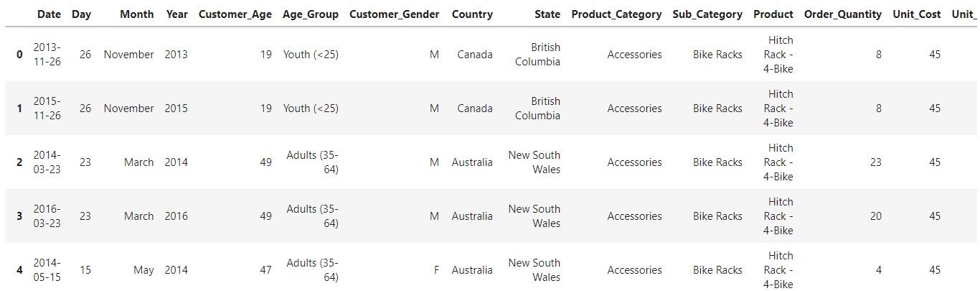Click the date cell 2014-05-15

click(47, 270)
